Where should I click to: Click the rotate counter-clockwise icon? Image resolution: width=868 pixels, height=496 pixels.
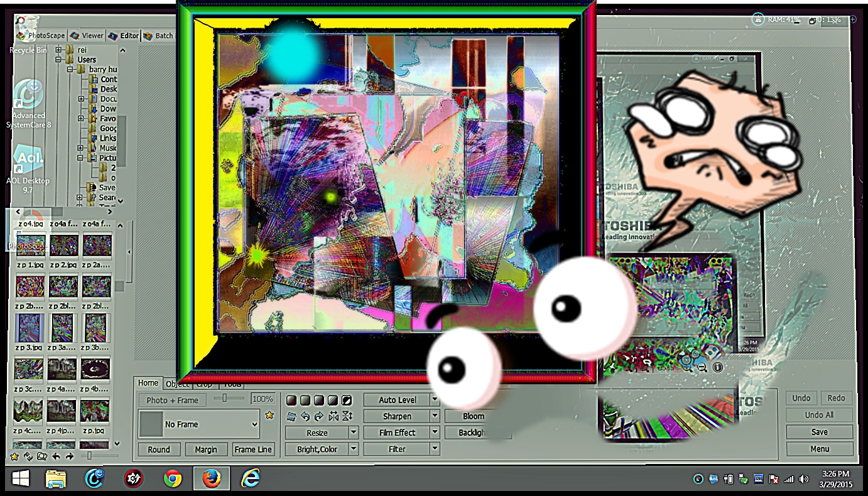(x=305, y=416)
